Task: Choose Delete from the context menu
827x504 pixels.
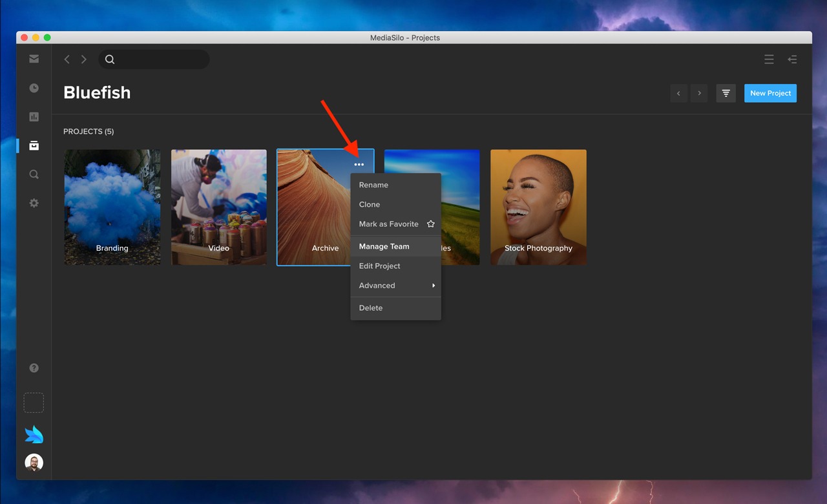Action: click(x=395, y=308)
